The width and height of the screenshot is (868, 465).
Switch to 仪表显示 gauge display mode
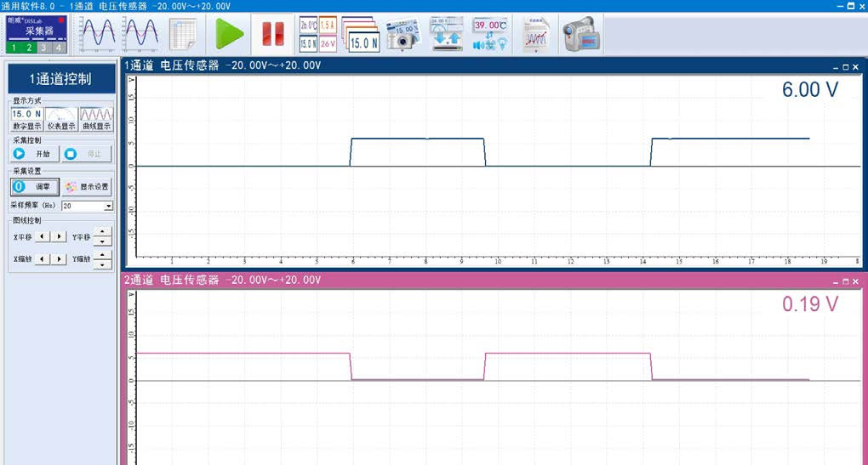[60, 118]
